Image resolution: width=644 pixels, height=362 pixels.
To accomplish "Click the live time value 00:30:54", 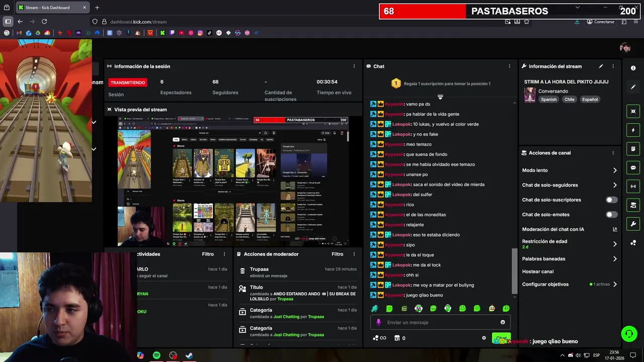I will click(x=327, y=82).
